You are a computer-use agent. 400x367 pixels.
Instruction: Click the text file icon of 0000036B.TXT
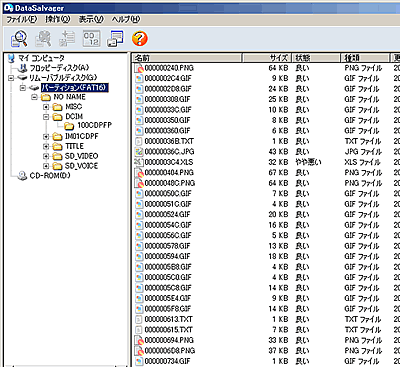pyautogui.click(x=138, y=141)
